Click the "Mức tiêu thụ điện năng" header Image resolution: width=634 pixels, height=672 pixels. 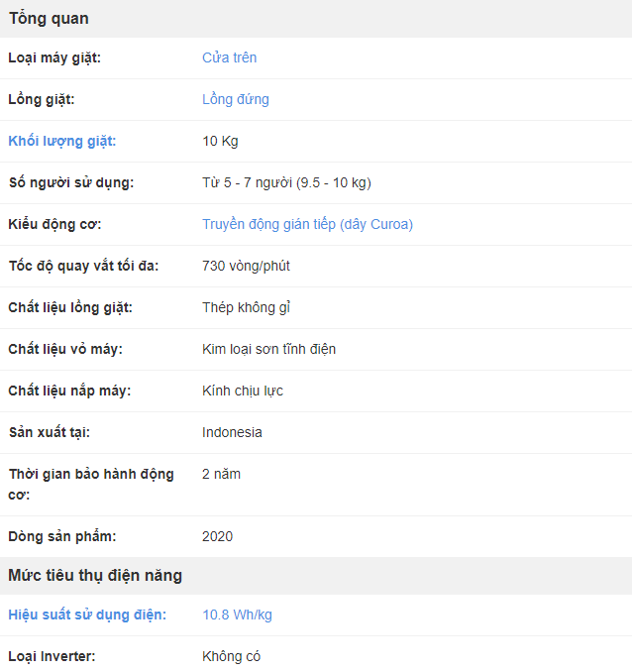point(95,575)
